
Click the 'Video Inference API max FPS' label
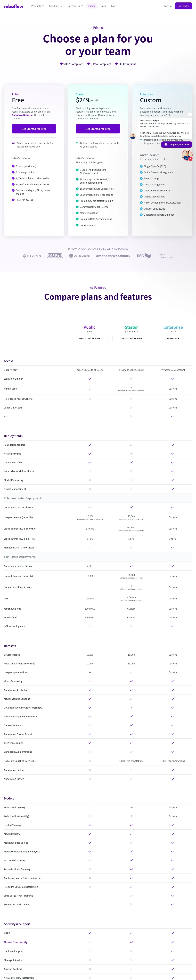[x=19, y=539]
